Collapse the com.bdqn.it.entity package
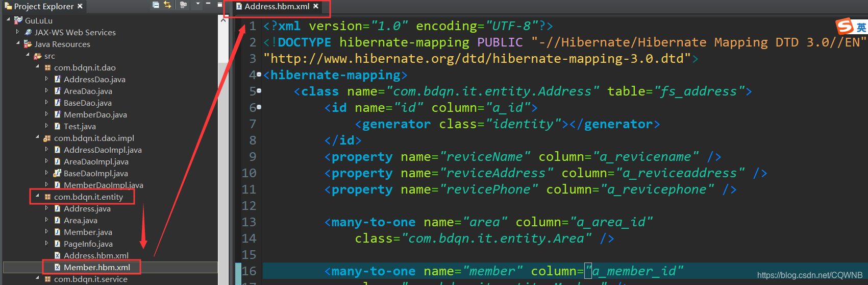 pos(37,196)
